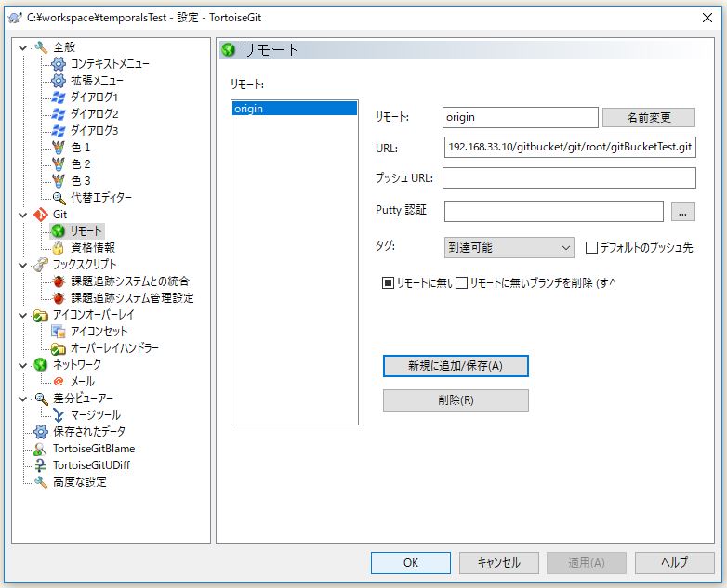Screen dimensions: 727x588
Task: Click the palette icon for 色 3
Action: pyautogui.click(x=59, y=181)
